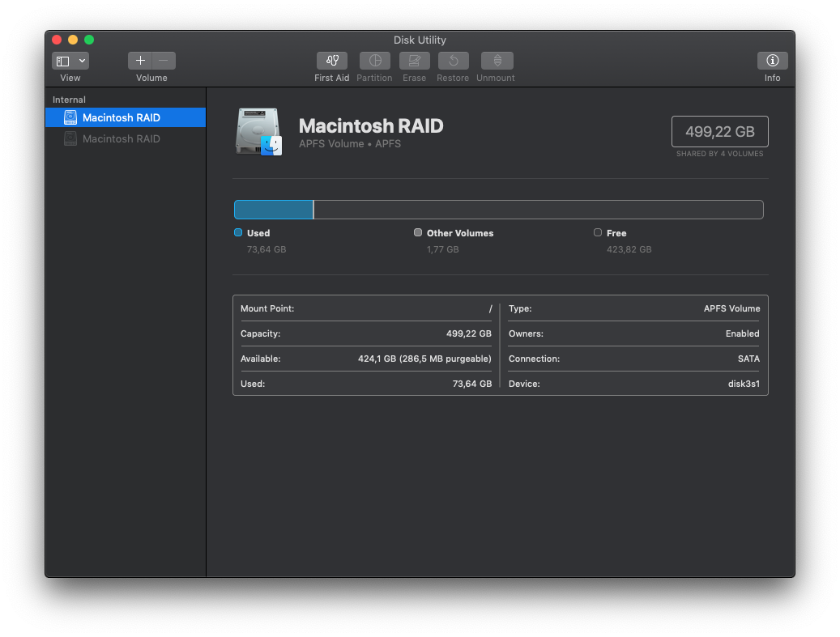Click the Partition pie-chart icon
This screenshot has width=840, height=637.
[x=375, y=61]
